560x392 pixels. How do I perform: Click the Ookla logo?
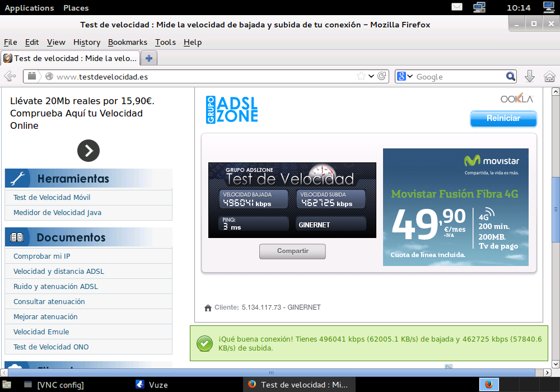click(x=516, y=98)
